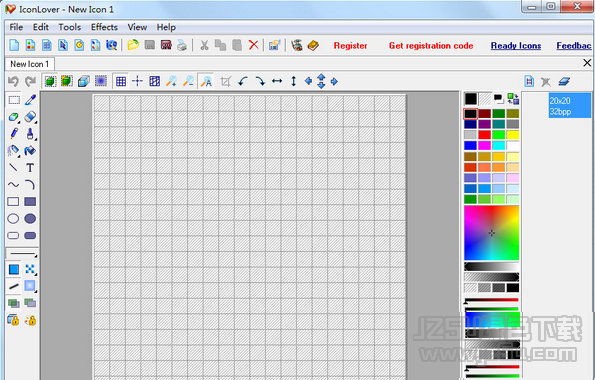Click the zoom out magnifier
595x380 pixels.
188,81
